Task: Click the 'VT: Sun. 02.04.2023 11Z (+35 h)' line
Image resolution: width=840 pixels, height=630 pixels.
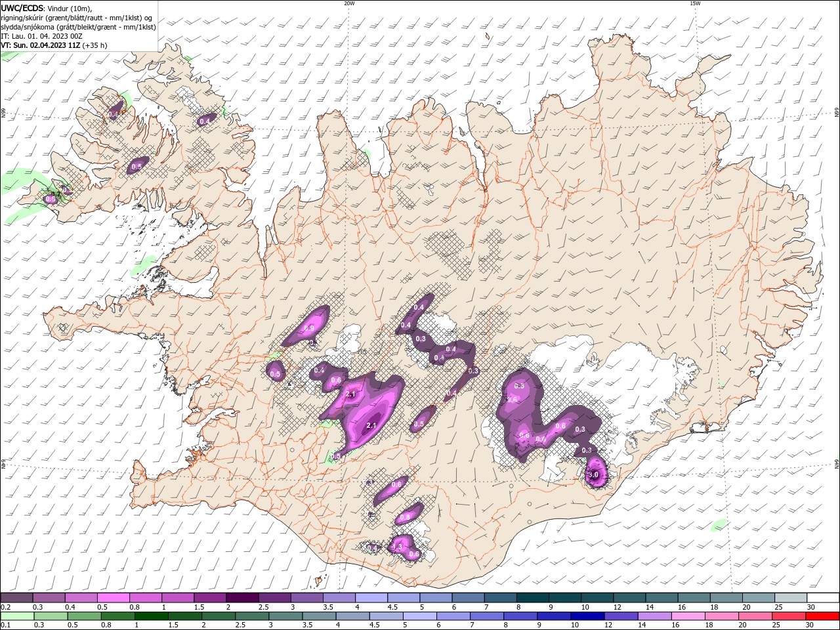Action: pos(54,45)
